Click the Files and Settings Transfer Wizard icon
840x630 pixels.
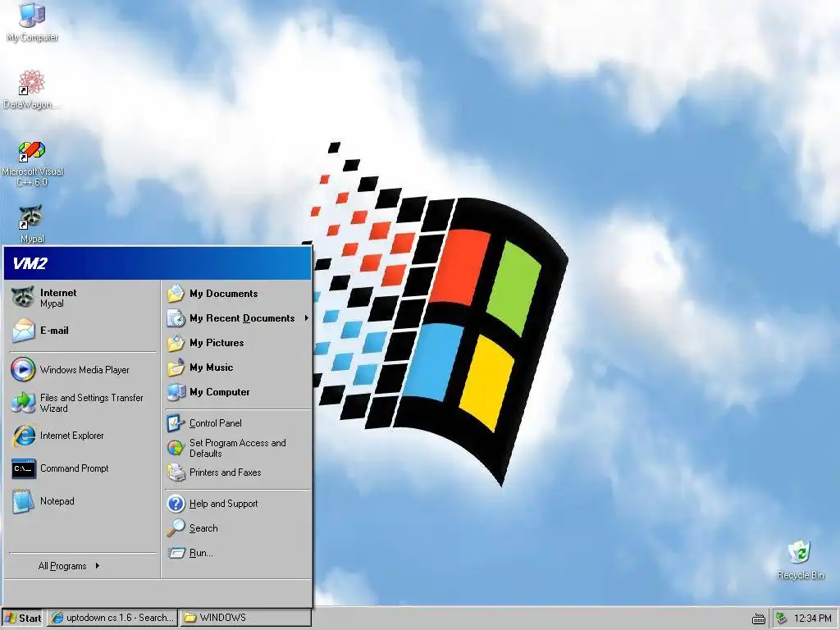point(23,403)
